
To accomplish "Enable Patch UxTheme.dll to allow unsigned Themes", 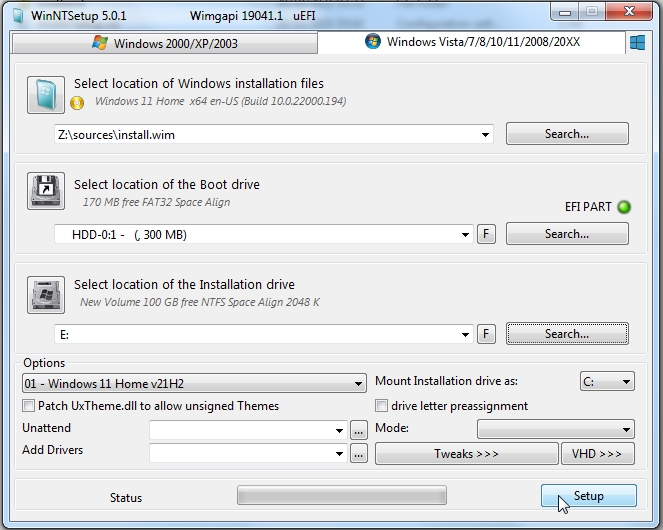I will tap(28, 406).
